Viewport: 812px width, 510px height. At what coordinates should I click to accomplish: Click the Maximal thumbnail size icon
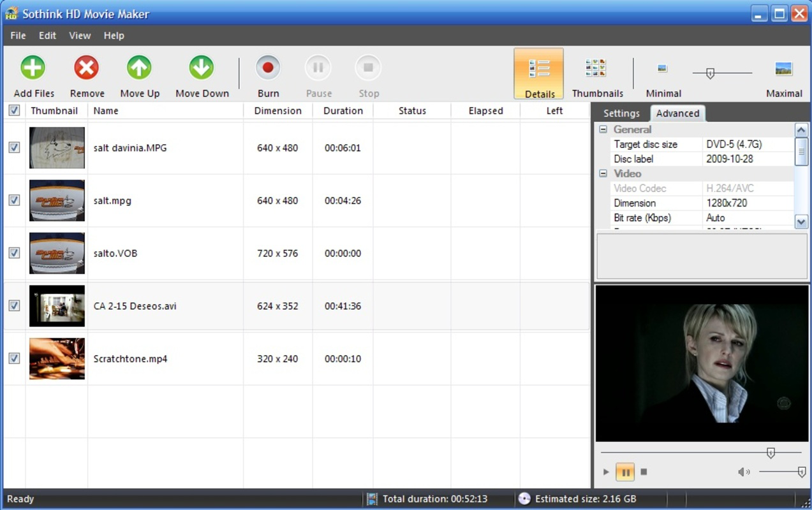pos(783,68)
